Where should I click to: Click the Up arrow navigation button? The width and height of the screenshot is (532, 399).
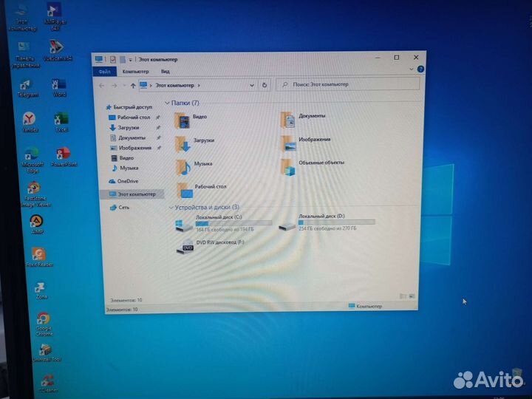click(133, 86)
